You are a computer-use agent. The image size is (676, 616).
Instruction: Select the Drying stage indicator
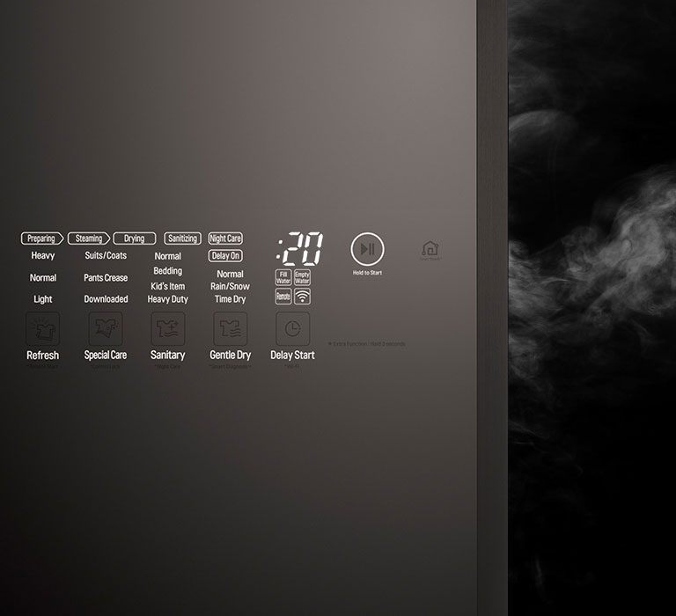pos(135,238)
